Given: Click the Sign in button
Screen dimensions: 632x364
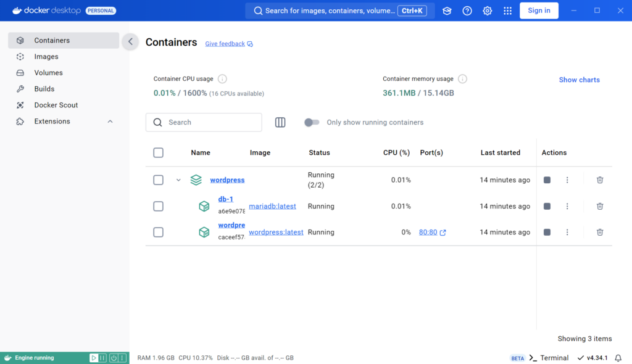Looking at the screenshot, I should pyautogui.click(x=539, y=10).
